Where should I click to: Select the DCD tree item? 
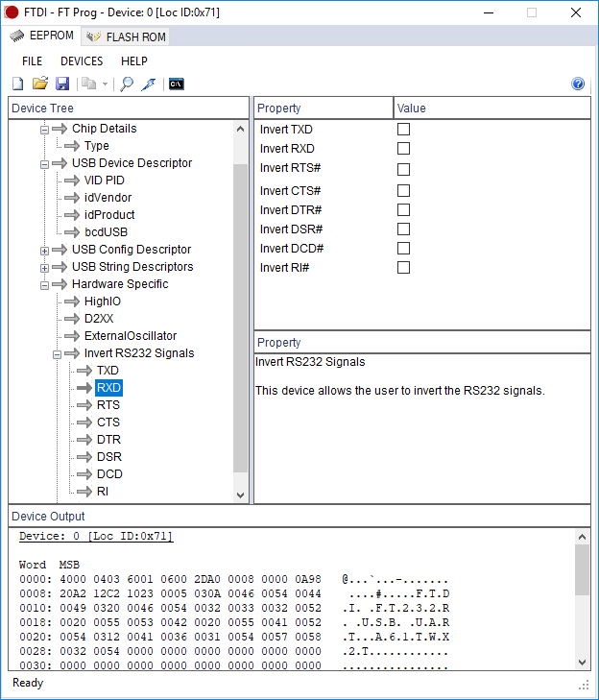[x=109, y=474]
